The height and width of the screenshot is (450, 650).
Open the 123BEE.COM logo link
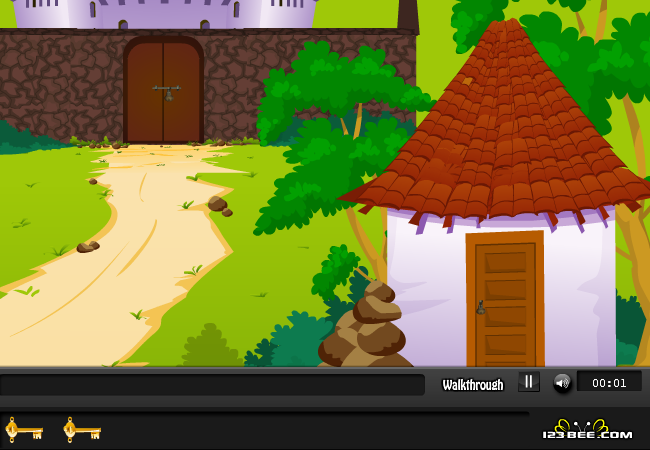click(587, 429)
